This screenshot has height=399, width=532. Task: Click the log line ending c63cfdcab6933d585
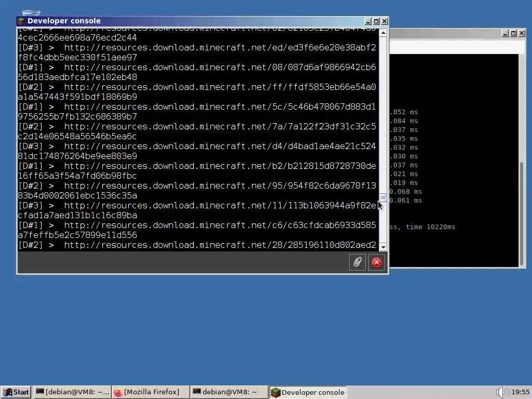pyautogui.click(x=197, y=225)
